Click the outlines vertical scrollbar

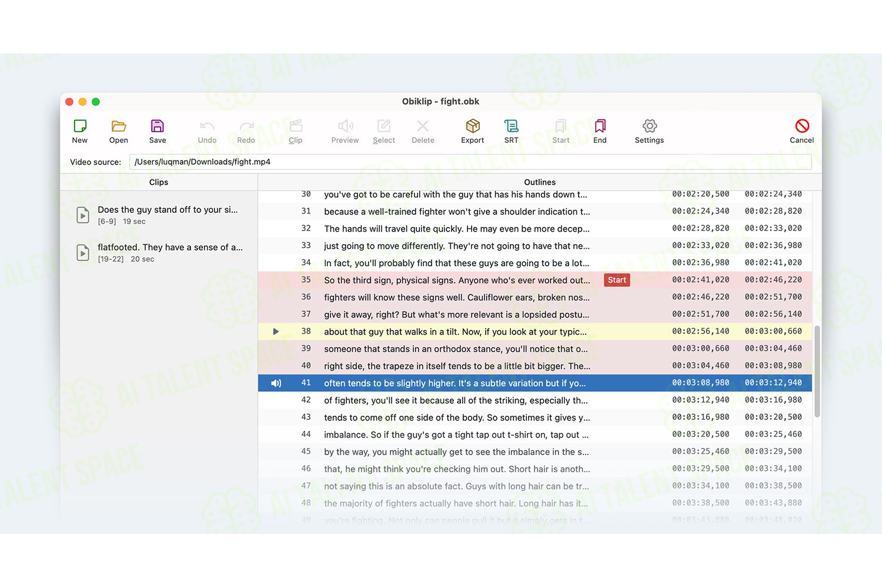(817, 370)
